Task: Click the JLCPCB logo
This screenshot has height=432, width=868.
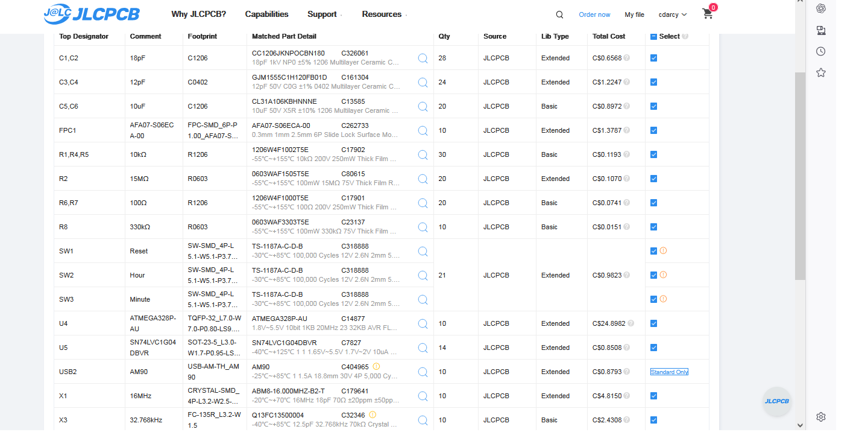Action: (x=92, y=14)
